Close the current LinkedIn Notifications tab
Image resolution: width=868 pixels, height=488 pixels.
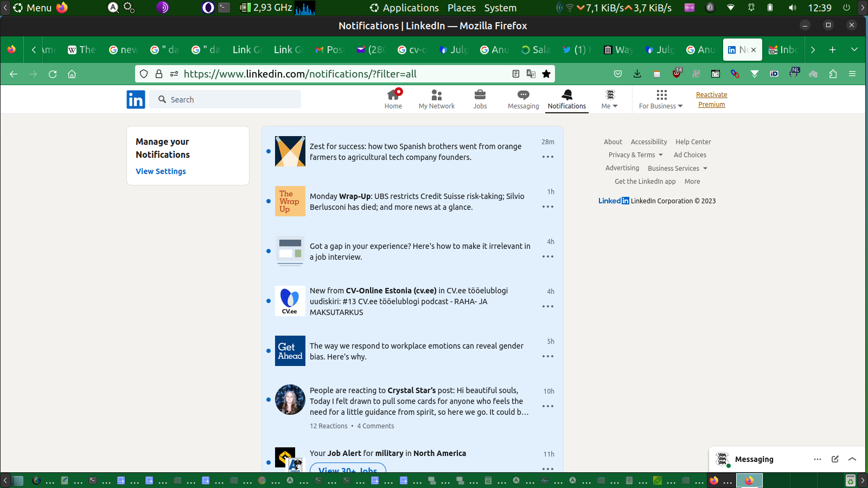point(754,50)
